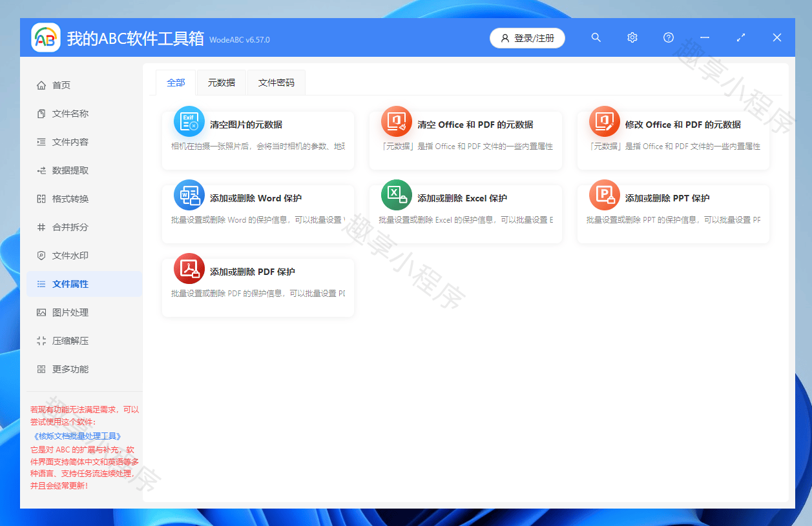Click the orange PPT protection icon
Viewport: 812px width, 526px height.
click(605, 195)
